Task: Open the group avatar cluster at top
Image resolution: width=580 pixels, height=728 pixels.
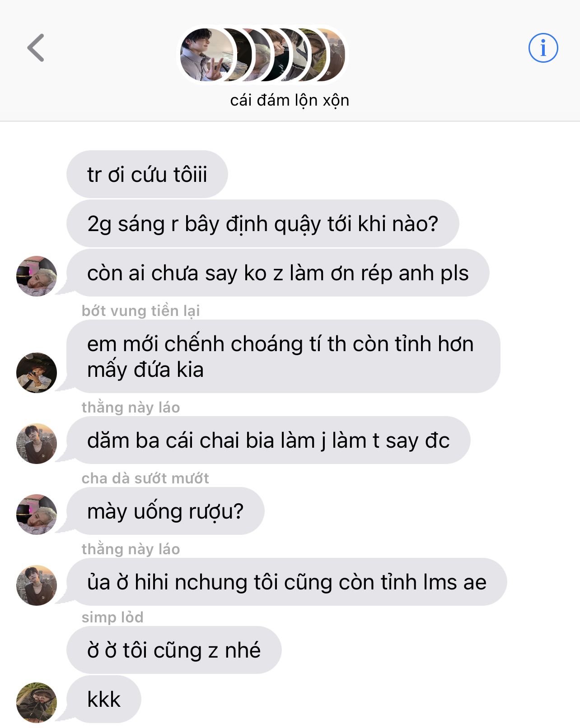Action: [262, 55]
